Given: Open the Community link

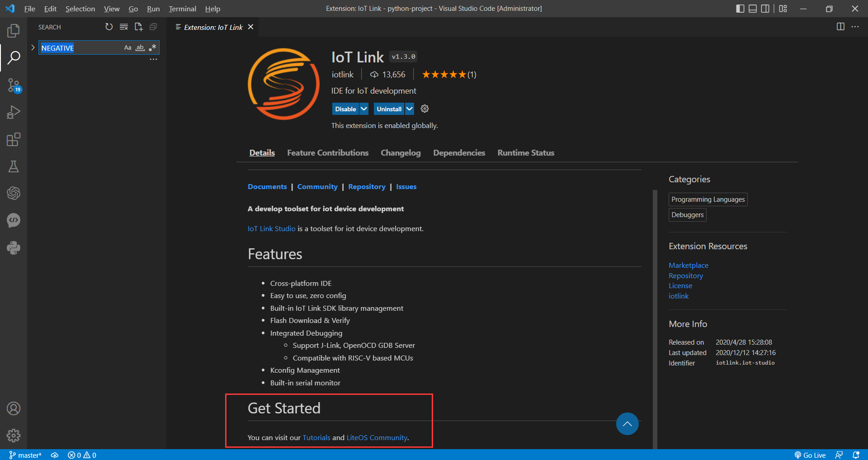Looking at the screenshot, I should (317, 186).
